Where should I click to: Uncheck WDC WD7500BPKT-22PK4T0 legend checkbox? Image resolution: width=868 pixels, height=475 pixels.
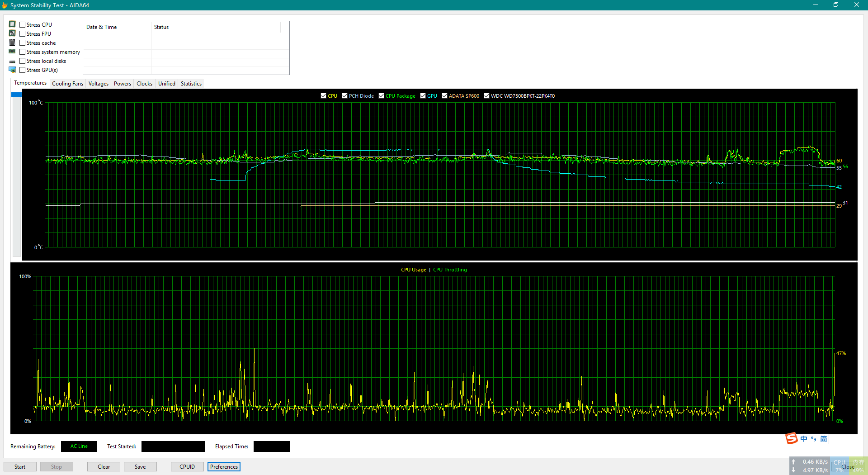(x=487, y=96)
